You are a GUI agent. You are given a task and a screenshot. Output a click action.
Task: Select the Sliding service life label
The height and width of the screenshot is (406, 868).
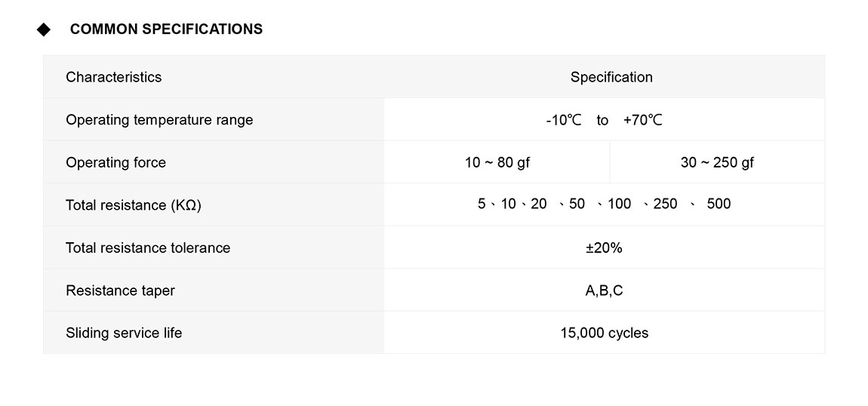124,333
